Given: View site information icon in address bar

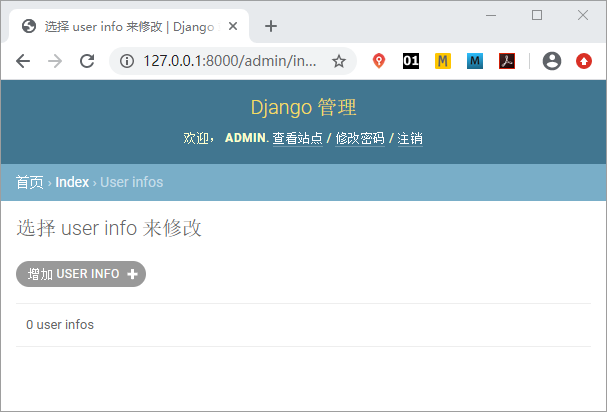Looking at the screenshot, I should click(127, 61).
